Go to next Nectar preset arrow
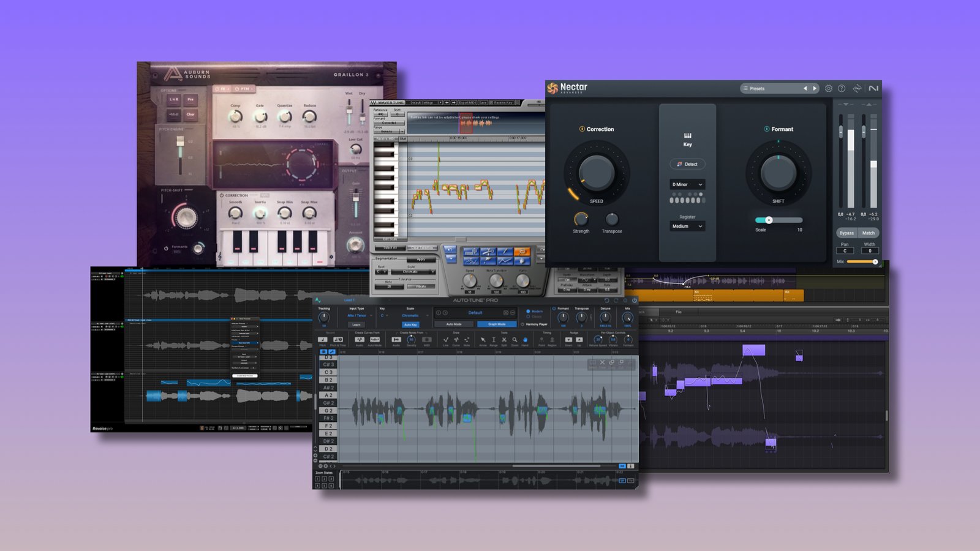Viewport: 980px width, 551px height. [x=815, y=88]
